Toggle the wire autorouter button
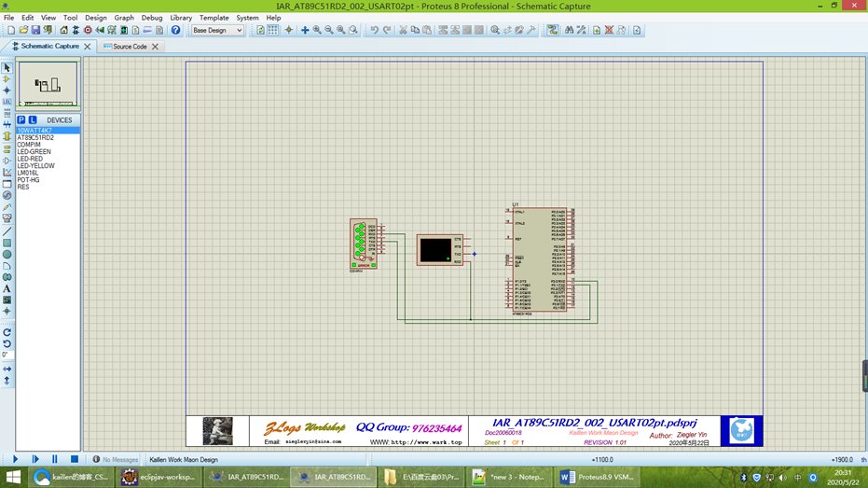 (553, 30)
